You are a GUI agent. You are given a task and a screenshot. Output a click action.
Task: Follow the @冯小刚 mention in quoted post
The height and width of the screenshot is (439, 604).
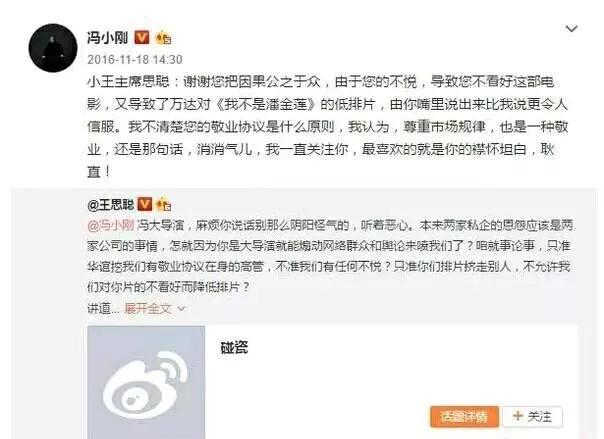(x=111, y=225)
